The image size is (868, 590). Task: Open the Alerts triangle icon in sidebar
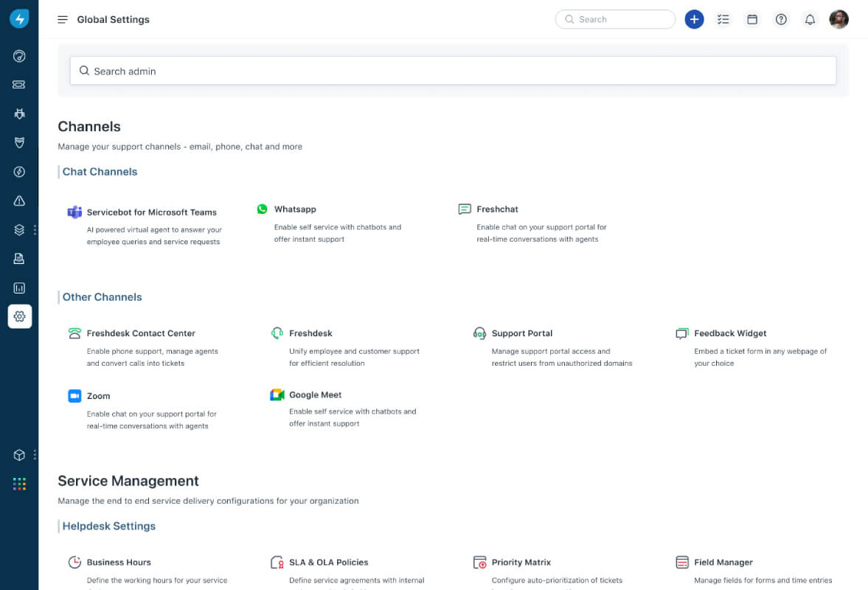click(19, 201)
